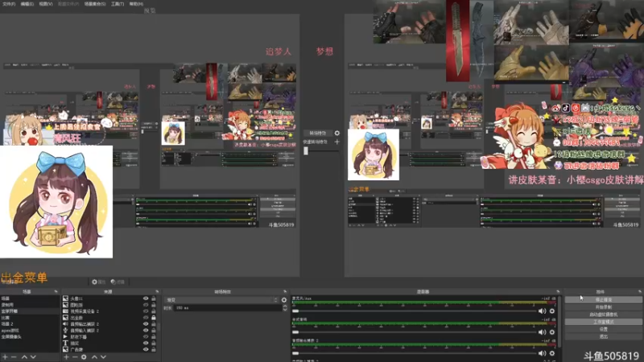The image size is (644, 362).
Task: Click the 开始录制 start recording button
Action: coord(603,307)
